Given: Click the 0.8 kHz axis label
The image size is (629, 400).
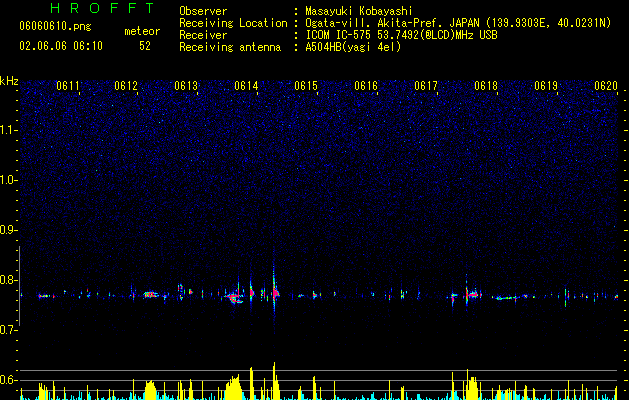Looking at the screenshot, I should click(x=9, y=280).
